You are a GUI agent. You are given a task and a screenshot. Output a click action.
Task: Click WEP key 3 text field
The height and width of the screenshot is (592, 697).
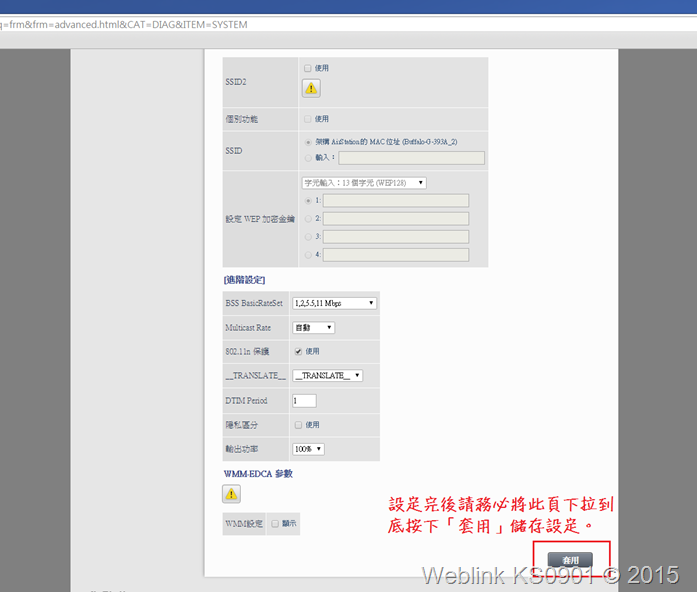click(396, 237)
